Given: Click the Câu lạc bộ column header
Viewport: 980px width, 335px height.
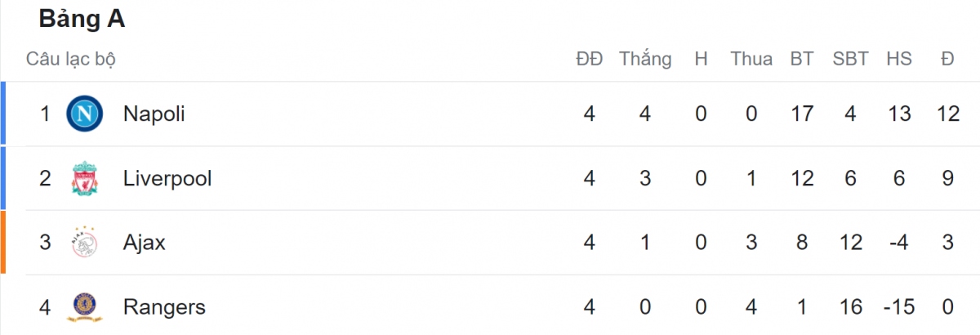Looking at the screenshot, I should pos(71,59).
